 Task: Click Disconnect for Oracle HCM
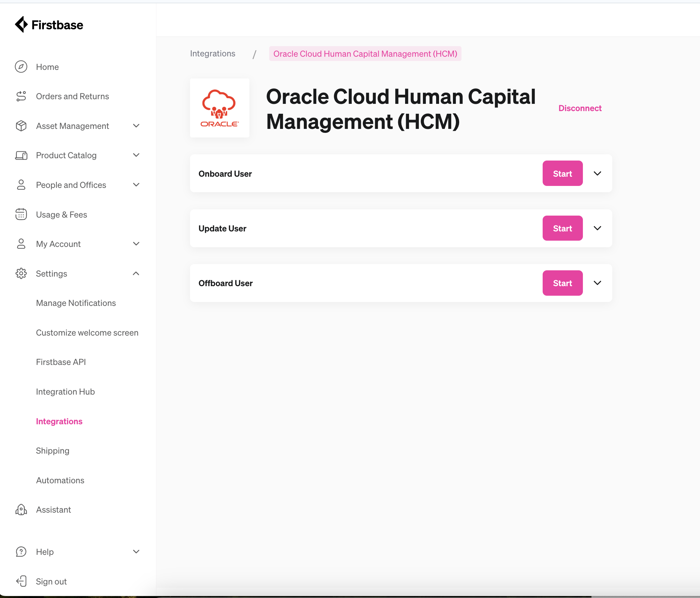tap(580, 108)
